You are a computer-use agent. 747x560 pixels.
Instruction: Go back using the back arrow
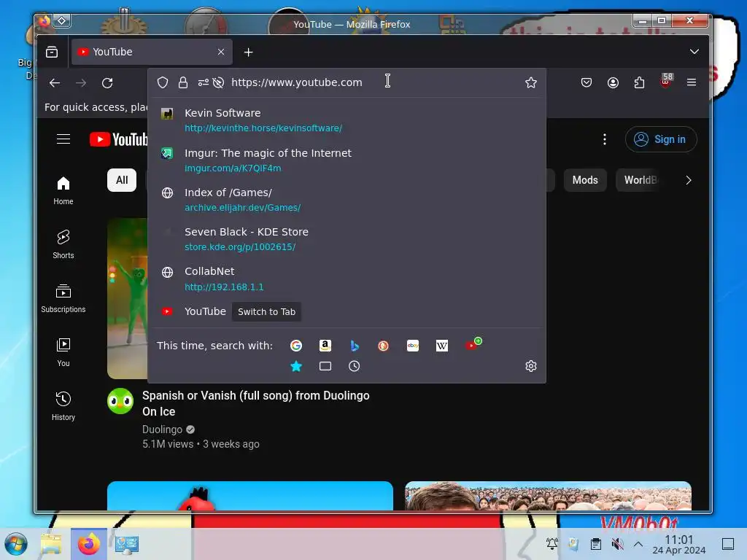[x=55, y=83]
